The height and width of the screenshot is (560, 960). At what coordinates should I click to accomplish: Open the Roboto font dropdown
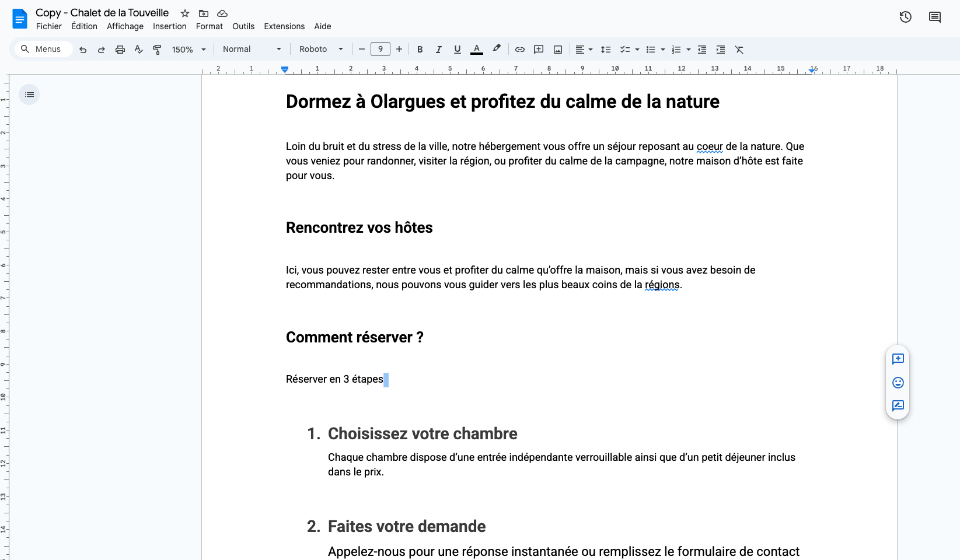coord(321,50)
